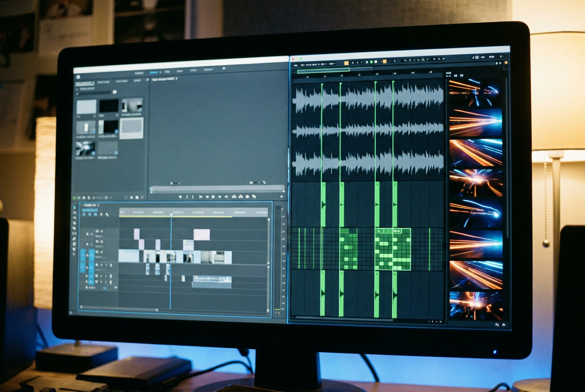Image resolution: width=585 pixels, height=392 pixels.
Task: Click the project panel search field
Action: 93,93
